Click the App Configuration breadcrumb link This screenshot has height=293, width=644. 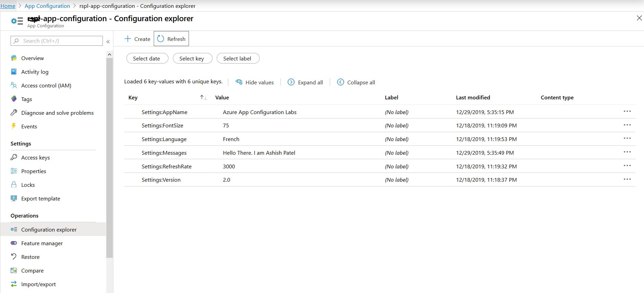pyautogui.click(x=47, y=6)
